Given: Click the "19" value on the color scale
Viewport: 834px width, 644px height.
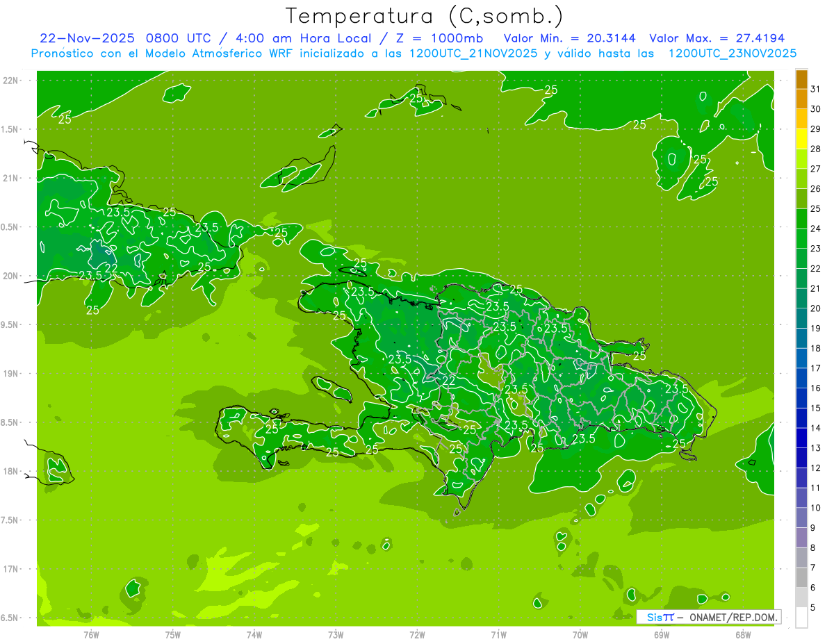Looking at the screenshot, I should [816, 328].
